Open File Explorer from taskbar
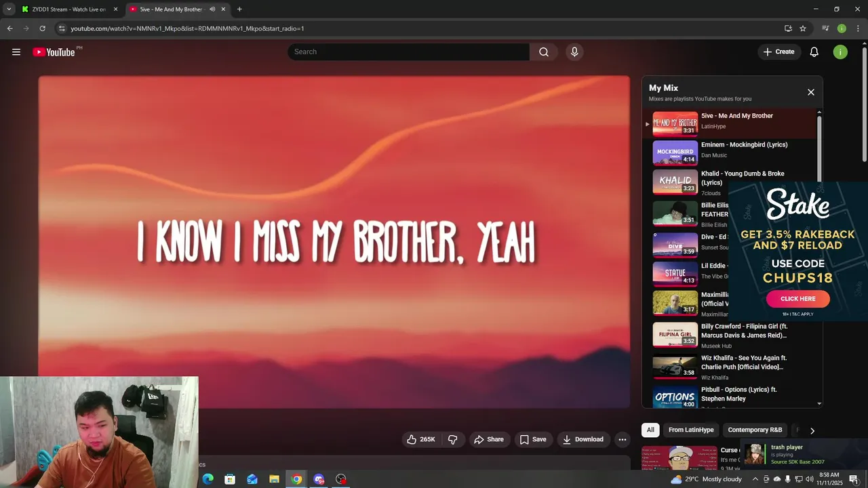Viewport: 868px width, 488px height. (x=274, y=479)
